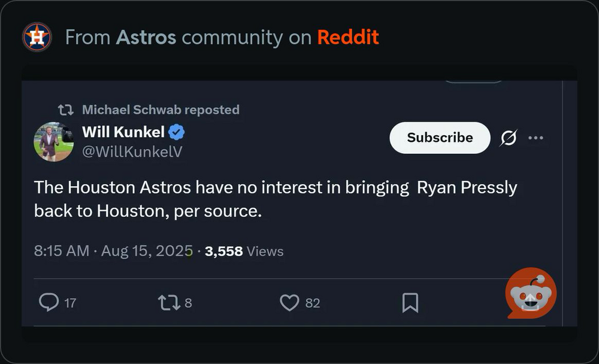Open the three-dot more options menu
The height and width of the screenshot is (364, 599).
536,138
